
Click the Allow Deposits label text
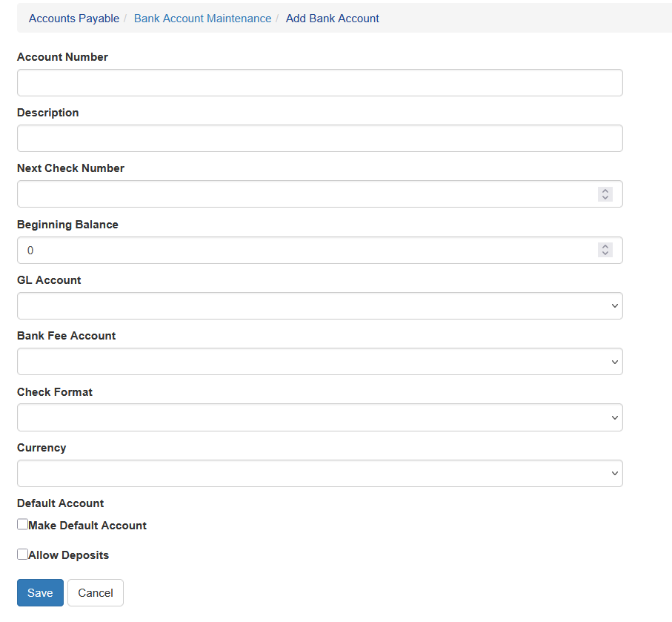click(x=69, y=555)
